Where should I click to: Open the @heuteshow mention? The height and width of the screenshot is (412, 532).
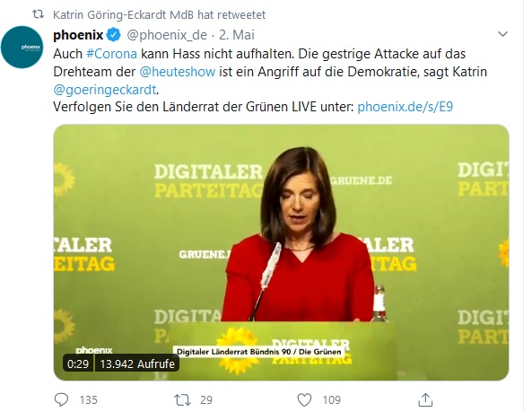[x=178, y=72]
